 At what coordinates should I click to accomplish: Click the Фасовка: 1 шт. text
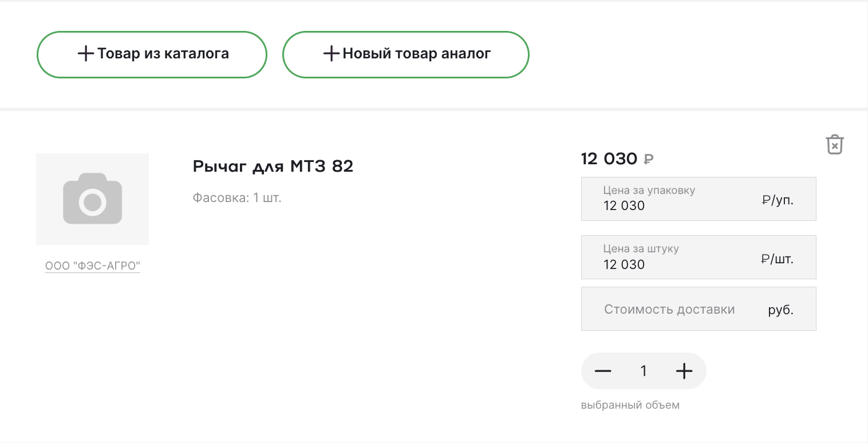237,198
